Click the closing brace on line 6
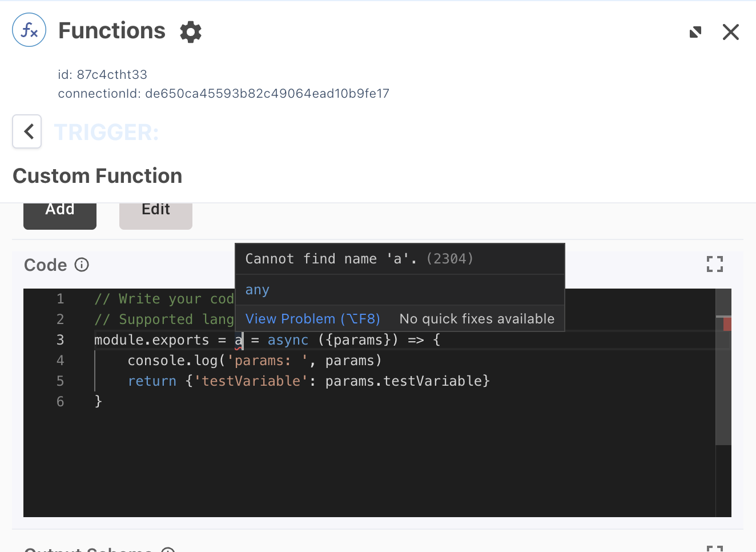This screenshot has height=552, width=756. [98, 402]
